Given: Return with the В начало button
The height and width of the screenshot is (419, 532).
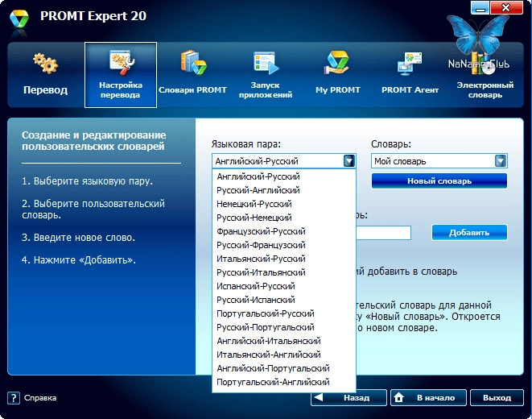Looking at the screenshot, I should coord(428,397).
